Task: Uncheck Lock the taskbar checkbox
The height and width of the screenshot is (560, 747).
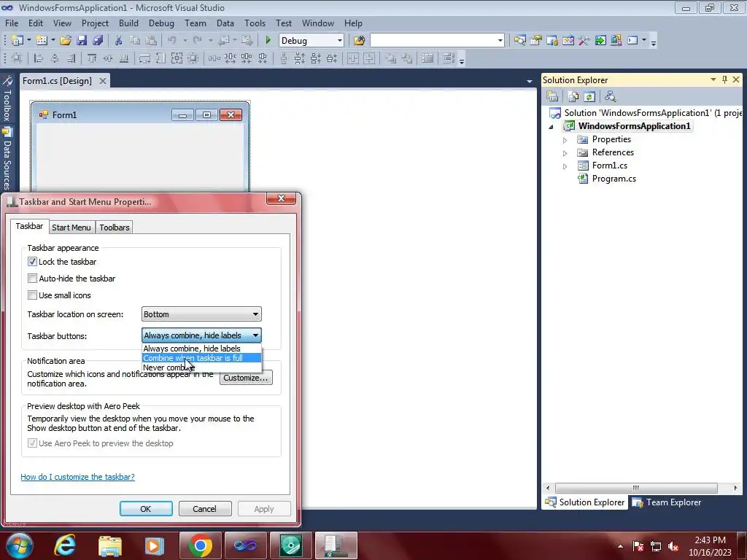Action: 32,262
